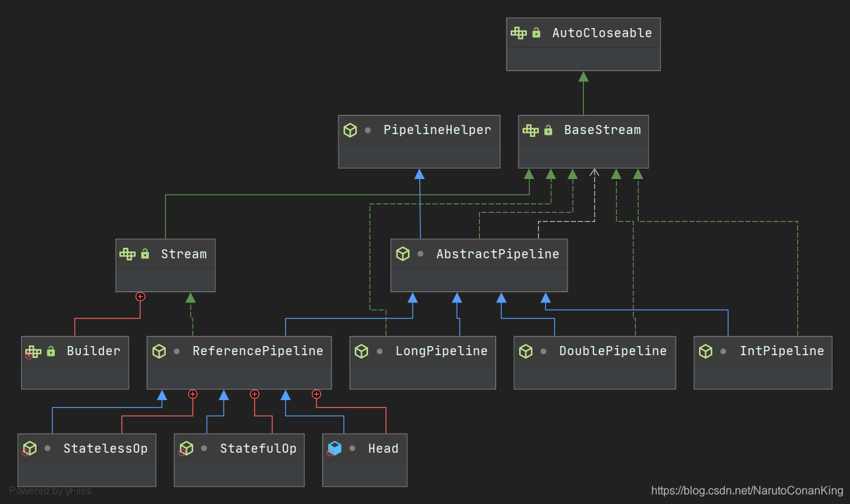Click the empty body of the AutoCloseable node
The height and width of the screenshot is (504, 850).
coord(583,59)
